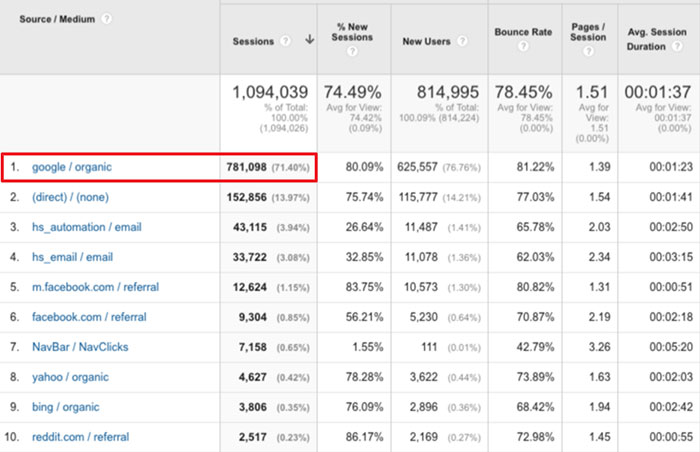Sort the table by New Users header

(426, 41)
